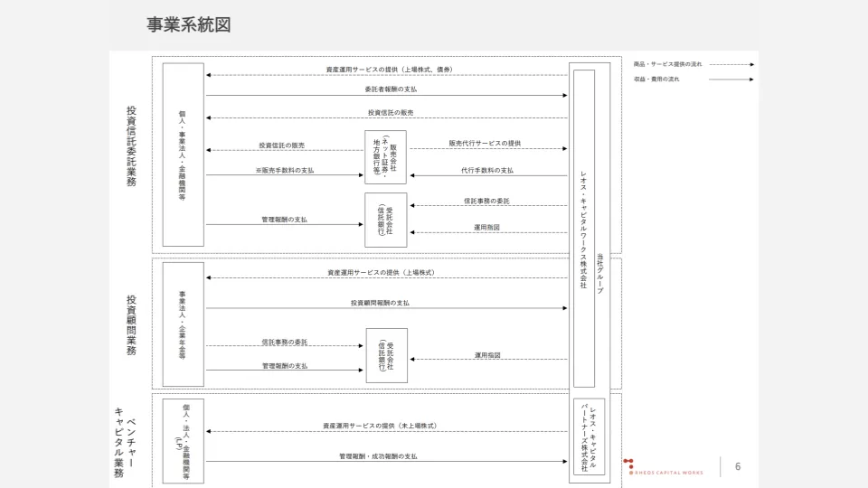This screenshot has height=488, width=868.
Task: Select the 投資信託委託業務 section heading
Action: click(x=132, y=145)
